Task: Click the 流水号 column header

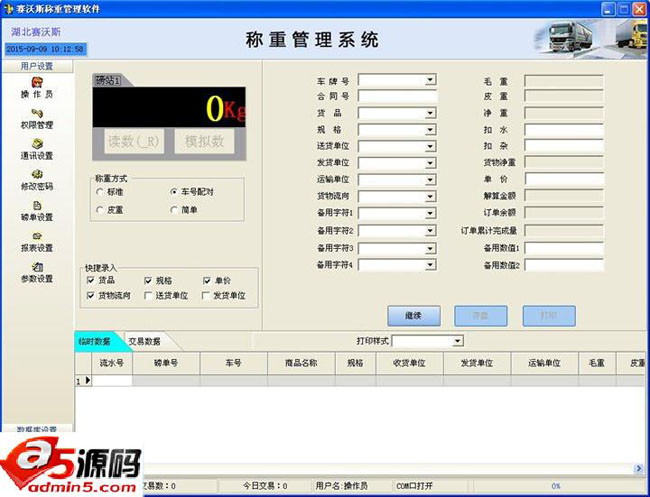Action: pyautogui.click(x=112, y=363)
